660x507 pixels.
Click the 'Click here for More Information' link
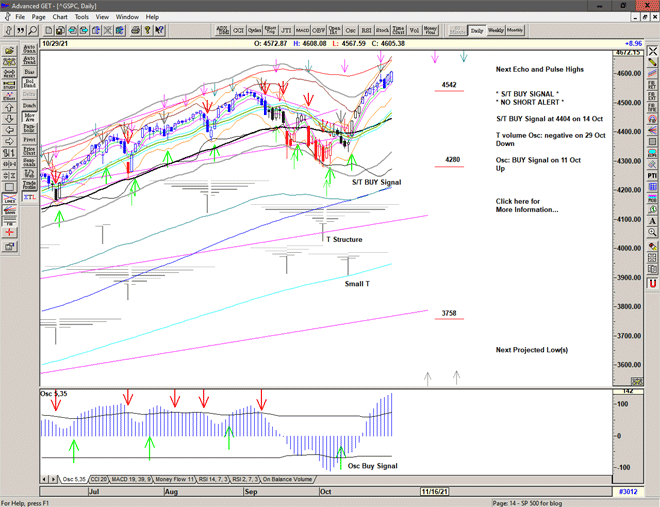coord(527,205)
